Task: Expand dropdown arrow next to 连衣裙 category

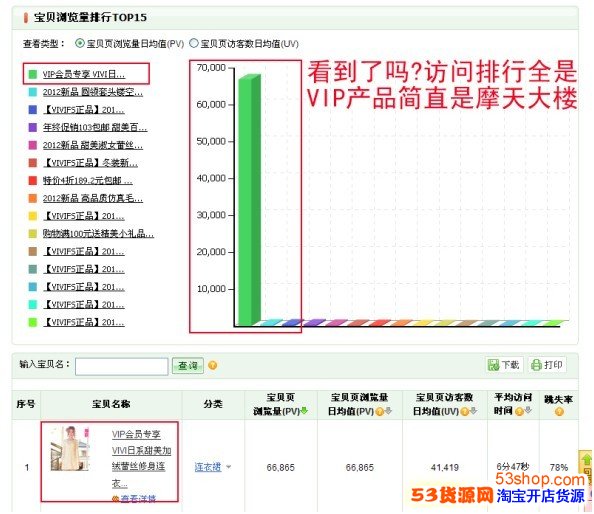Action: tap(228, 467)
